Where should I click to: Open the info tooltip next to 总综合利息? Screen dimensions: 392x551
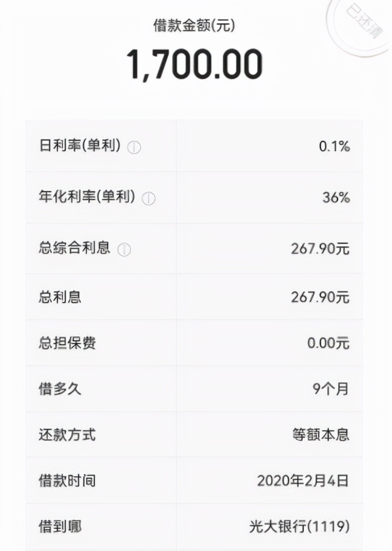(124, 249)
